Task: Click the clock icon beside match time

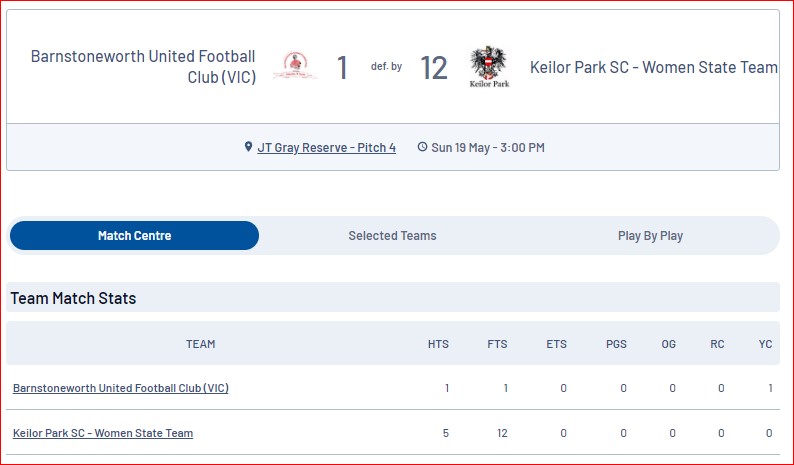Action: pyautogui.click(x=422, y=147)
